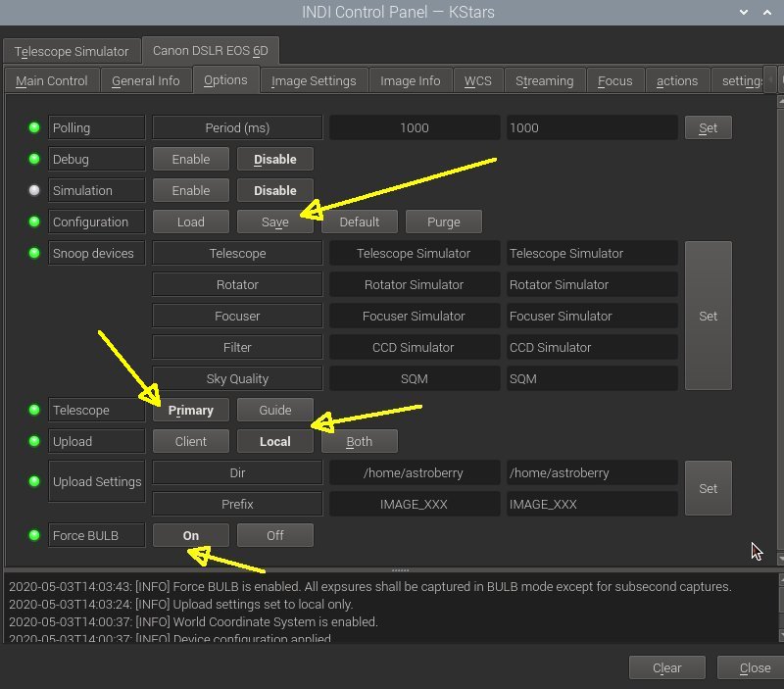
Task: Click the Upload status light
Action: [x=34, y=441]
